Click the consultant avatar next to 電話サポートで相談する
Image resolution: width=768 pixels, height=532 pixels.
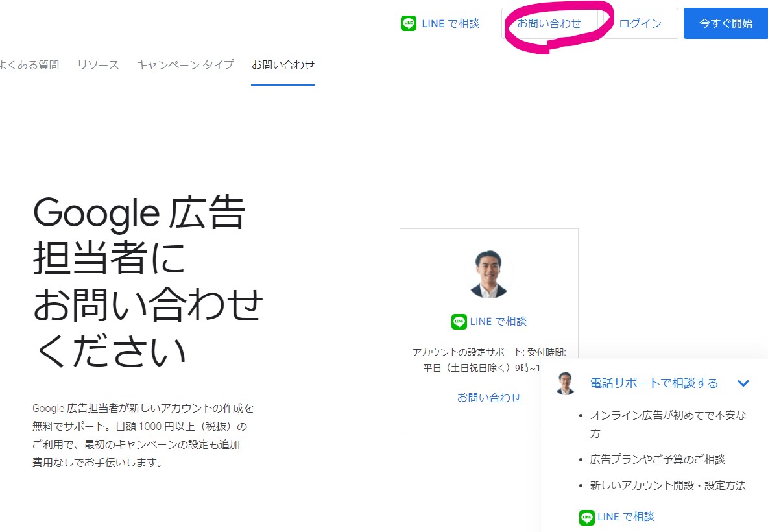[x=565, y=383]
